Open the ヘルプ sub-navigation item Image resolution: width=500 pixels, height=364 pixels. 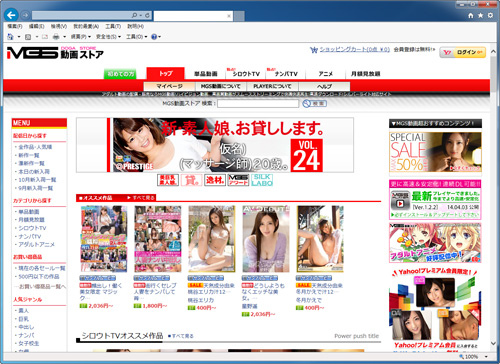click(x=324, y=86)
